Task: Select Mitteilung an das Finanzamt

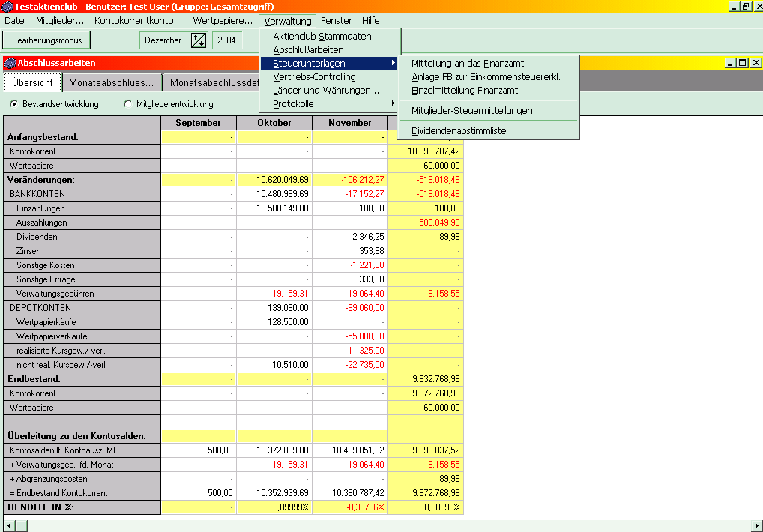Action: pyautogui.click(x=489, y=64)
